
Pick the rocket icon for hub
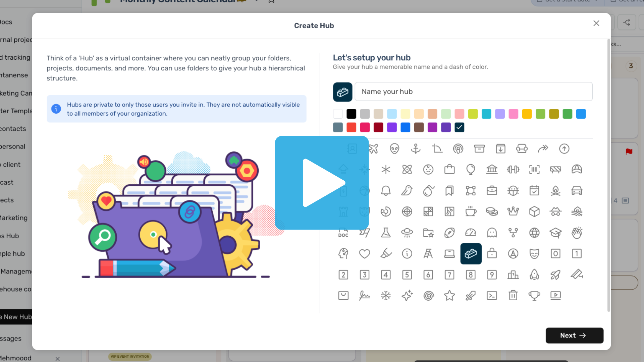click(555, 275)
